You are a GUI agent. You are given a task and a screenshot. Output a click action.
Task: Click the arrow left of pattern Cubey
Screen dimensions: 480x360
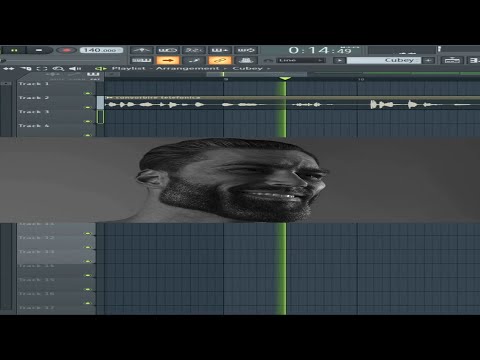pyautogui.click(x=339, y=60)
